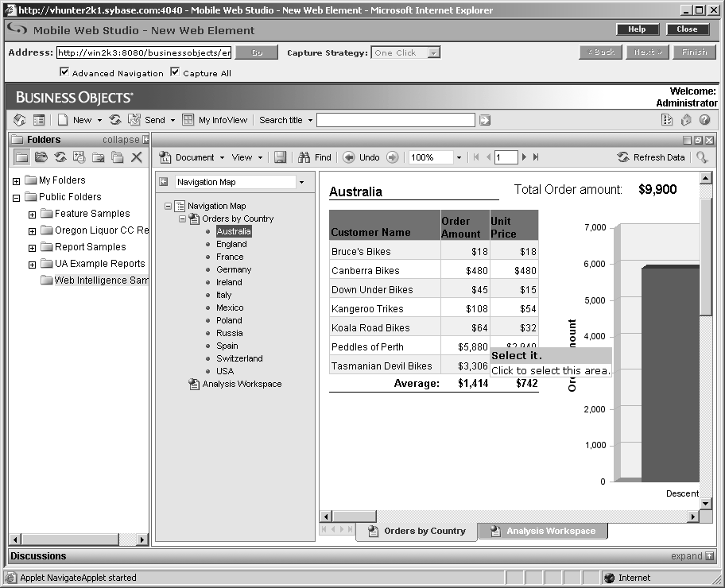Click the Peddles of Perth table cell
Screen dimensions: 725x588
385,347
